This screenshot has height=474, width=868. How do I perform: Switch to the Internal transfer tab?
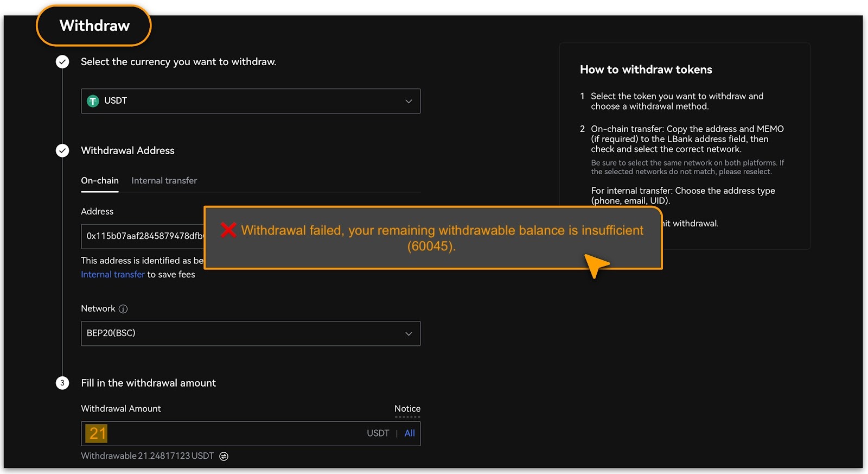[x=164, y=181]
